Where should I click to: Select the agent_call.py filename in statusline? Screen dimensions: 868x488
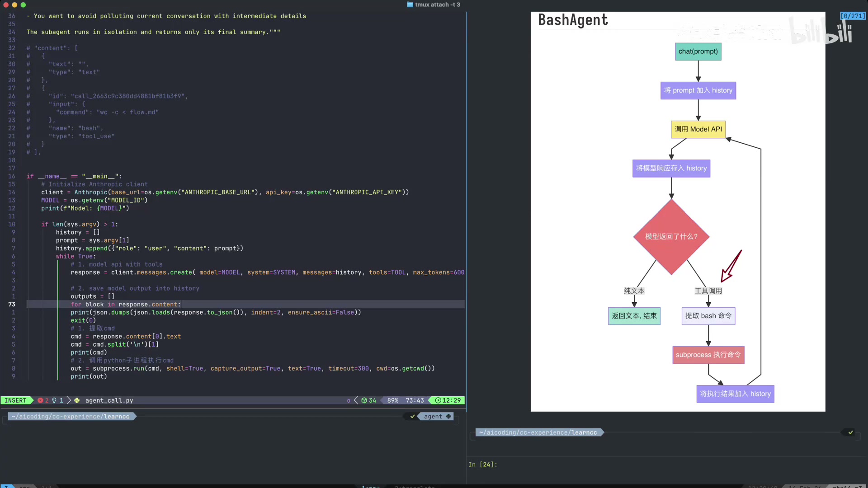click(x=109, y=401)
